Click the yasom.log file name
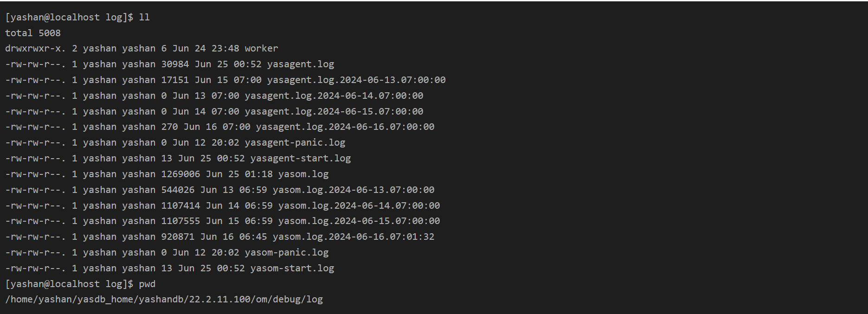 [x=303, y=174]
